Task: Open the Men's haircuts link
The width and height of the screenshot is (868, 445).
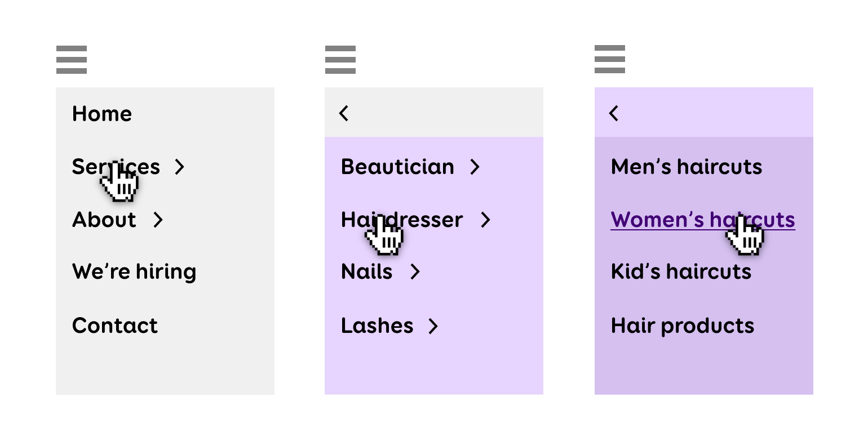Action: pyautogui.click(x=687, y=167)
